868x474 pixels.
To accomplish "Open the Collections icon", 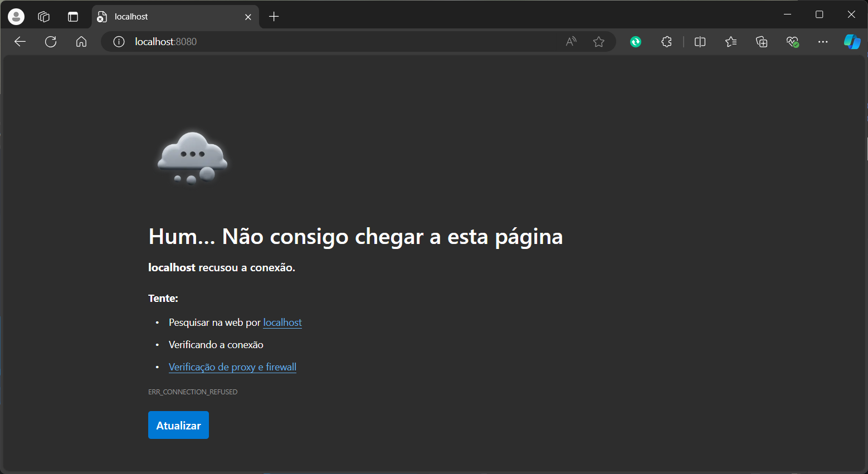I will pyautogui.click(x=762, y=42).
